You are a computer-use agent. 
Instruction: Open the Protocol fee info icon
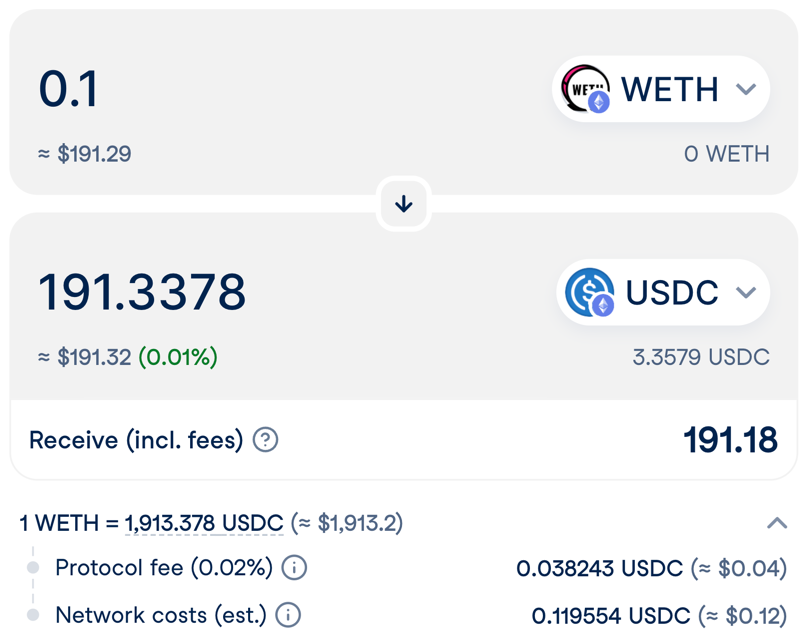(294, 568)
